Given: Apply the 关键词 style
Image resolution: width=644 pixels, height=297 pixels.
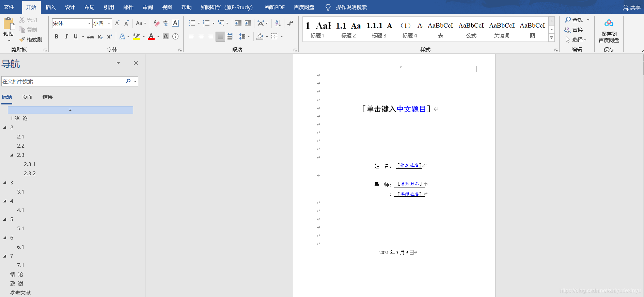Looking at the screenshot, I should (x=502, y=30).
